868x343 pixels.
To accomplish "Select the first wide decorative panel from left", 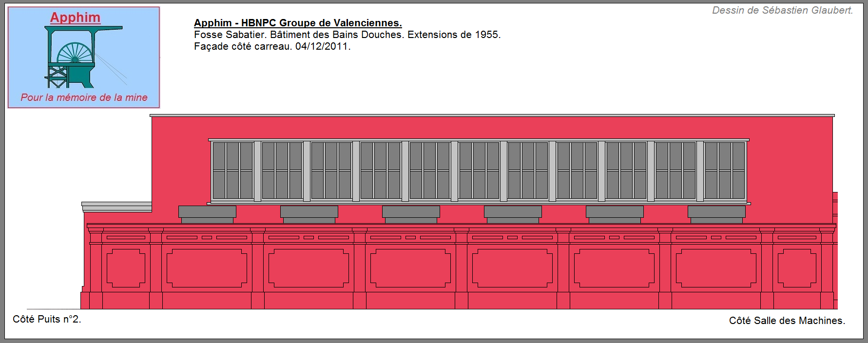I will [x=207, y=268].
